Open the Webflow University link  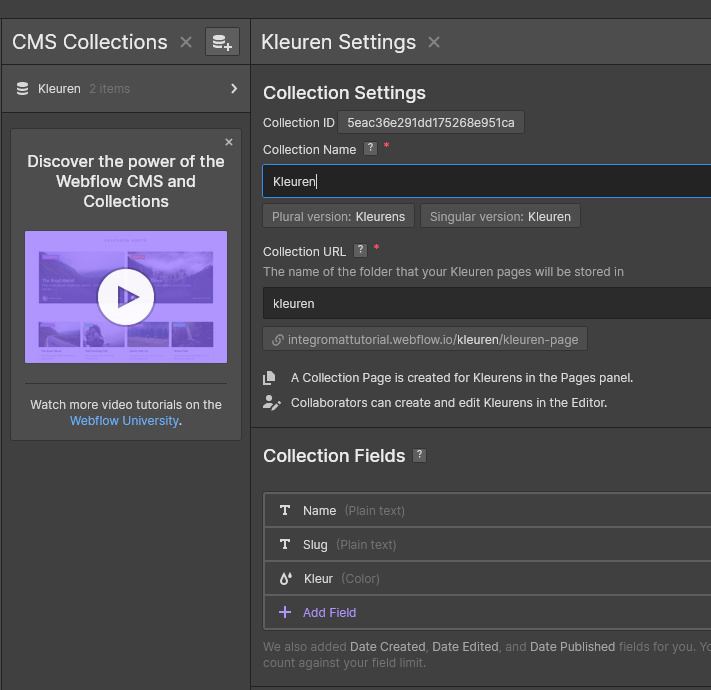coord(124,421)
